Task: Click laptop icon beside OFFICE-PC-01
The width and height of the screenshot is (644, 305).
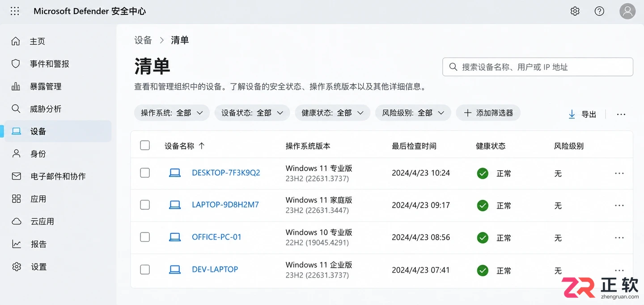Action: [x=175, y=237]
